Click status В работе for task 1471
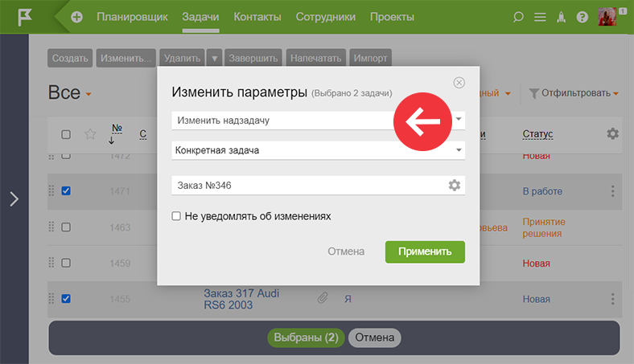This screenshot has width=634, height=364. [x=542, y=191]
